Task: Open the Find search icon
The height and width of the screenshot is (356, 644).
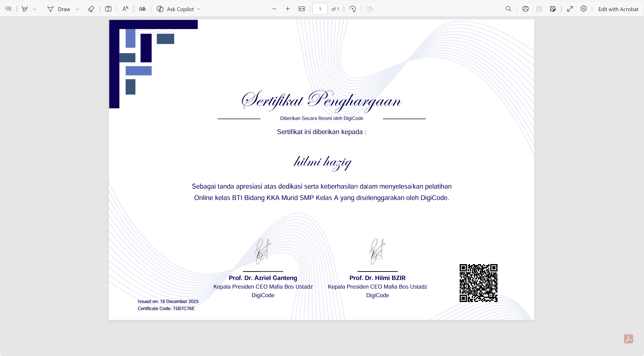Action: pos(508,9)
